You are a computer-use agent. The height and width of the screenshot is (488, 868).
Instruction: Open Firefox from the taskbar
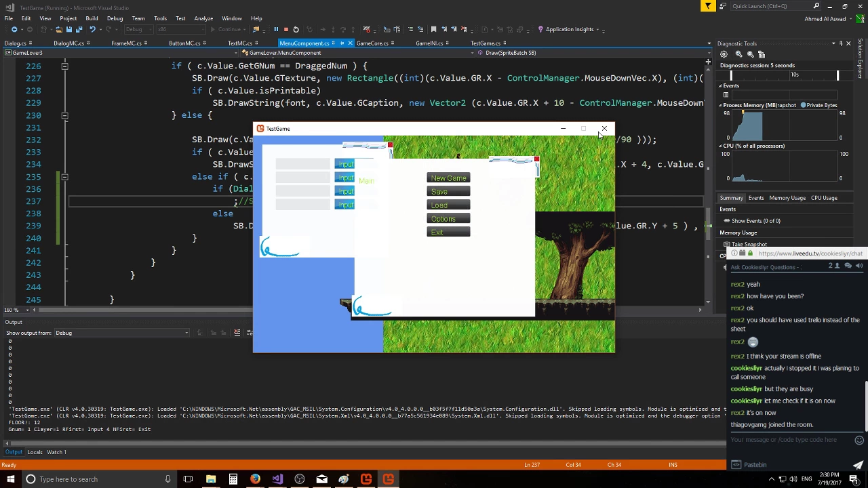click(255, 479)
